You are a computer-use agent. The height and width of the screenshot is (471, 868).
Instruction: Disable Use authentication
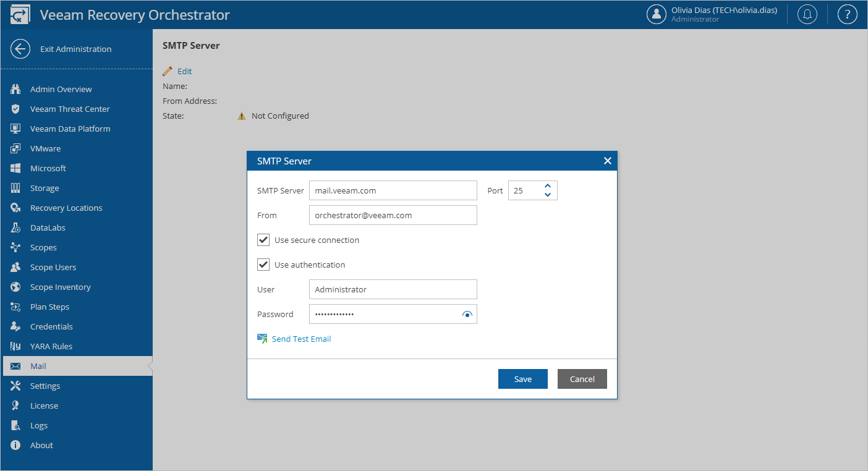click(263, 265)
